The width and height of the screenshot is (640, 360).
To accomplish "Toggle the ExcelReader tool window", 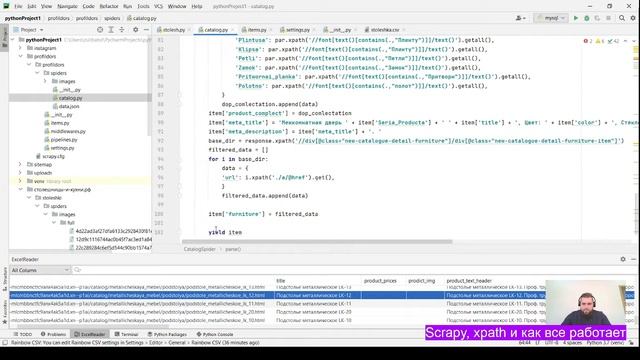I will tap(89, 334).
